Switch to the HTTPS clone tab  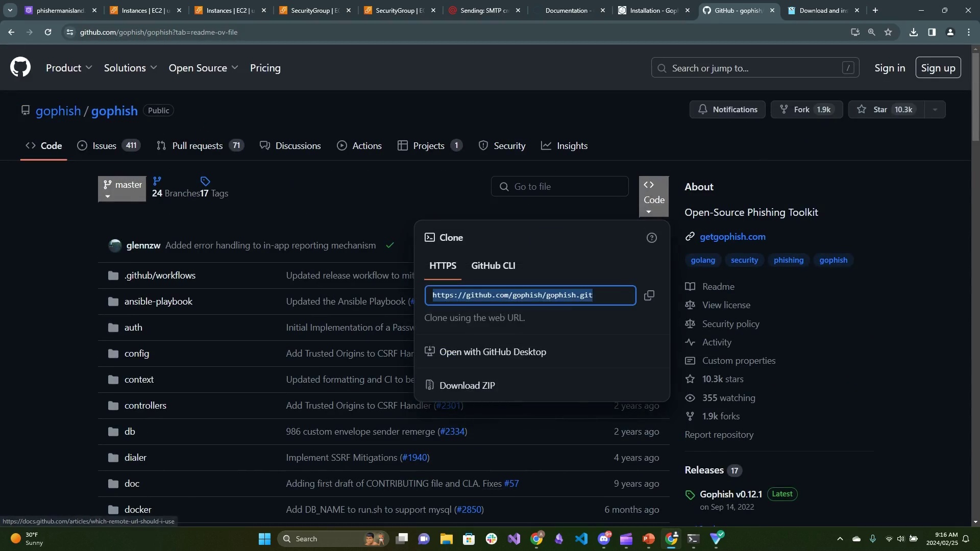(443, 266)
